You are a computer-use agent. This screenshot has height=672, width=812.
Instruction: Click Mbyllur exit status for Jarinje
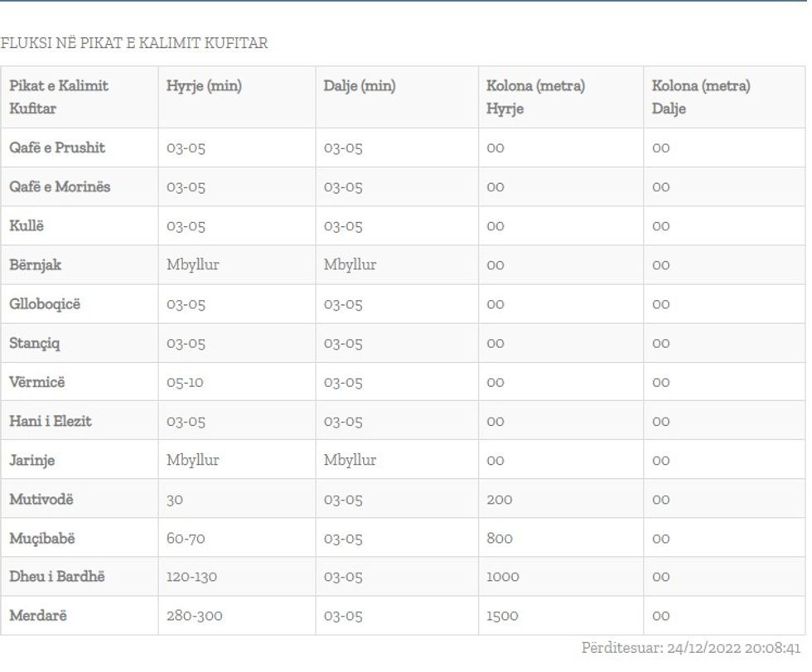350,460
